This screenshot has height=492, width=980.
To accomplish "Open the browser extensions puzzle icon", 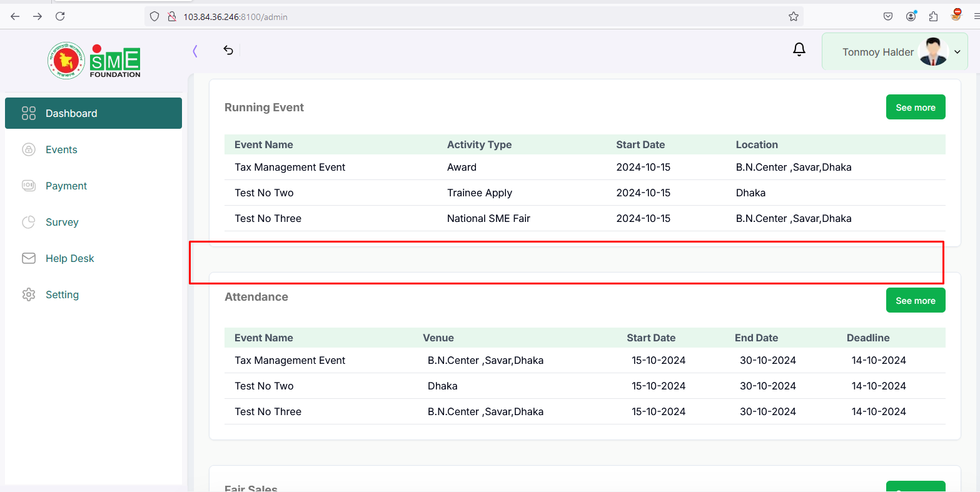I will tap(934, 17).
